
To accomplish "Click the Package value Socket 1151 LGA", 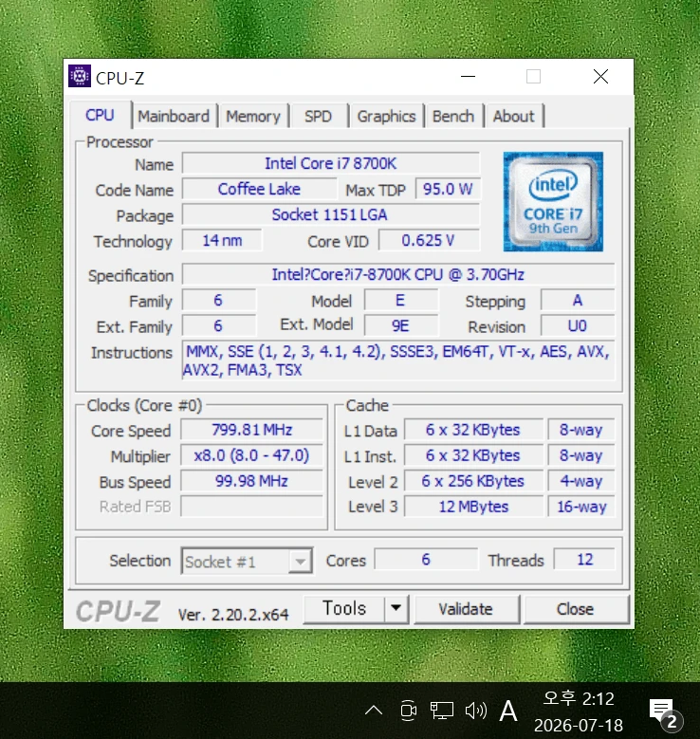I will [x=331, y=215].
